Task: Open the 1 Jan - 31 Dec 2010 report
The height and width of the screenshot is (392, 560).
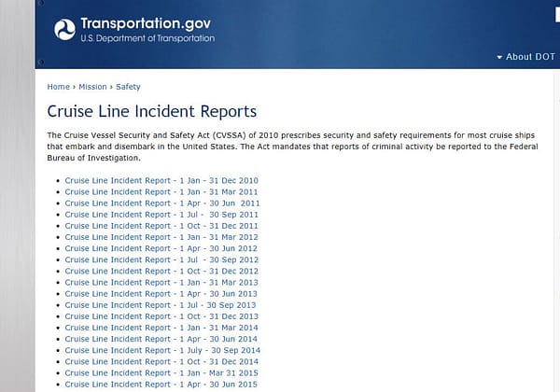Action: [161, 180]
